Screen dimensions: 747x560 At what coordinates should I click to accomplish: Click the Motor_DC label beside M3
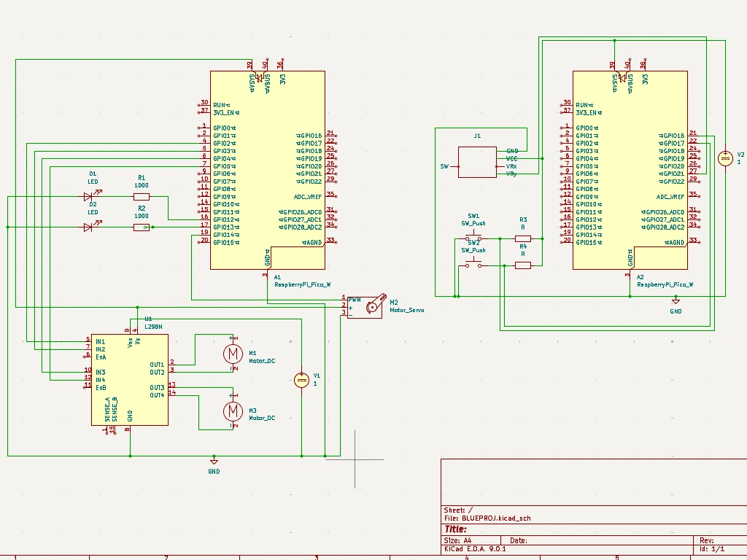pos(262,418)
